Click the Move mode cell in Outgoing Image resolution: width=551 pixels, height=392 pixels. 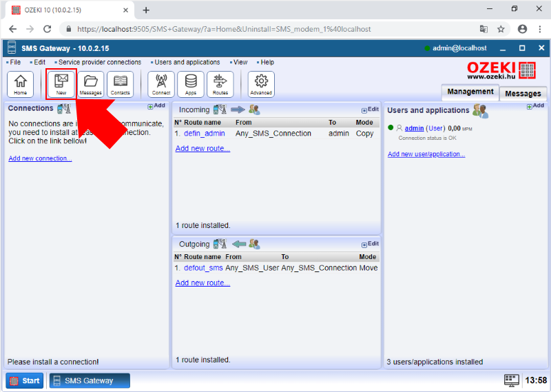368,268
